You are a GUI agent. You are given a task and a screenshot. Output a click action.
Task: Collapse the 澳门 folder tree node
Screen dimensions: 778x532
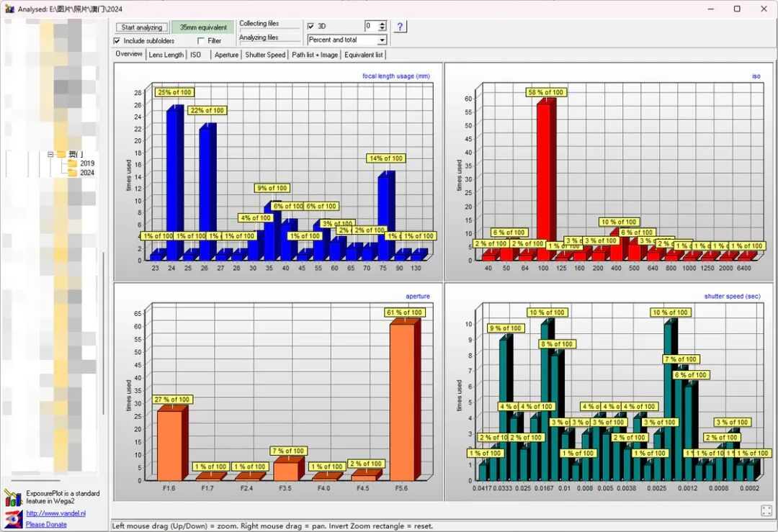tap(50, 154)
